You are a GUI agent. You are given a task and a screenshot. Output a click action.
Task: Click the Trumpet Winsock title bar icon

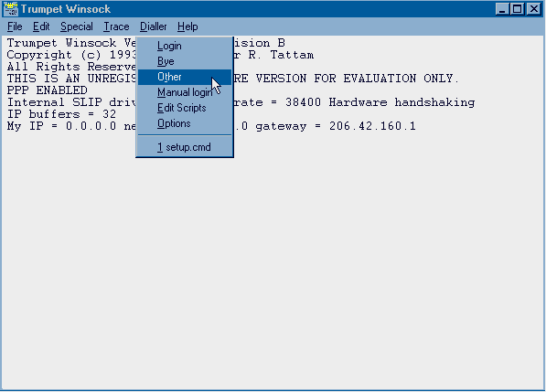click(x=11, y=9)
